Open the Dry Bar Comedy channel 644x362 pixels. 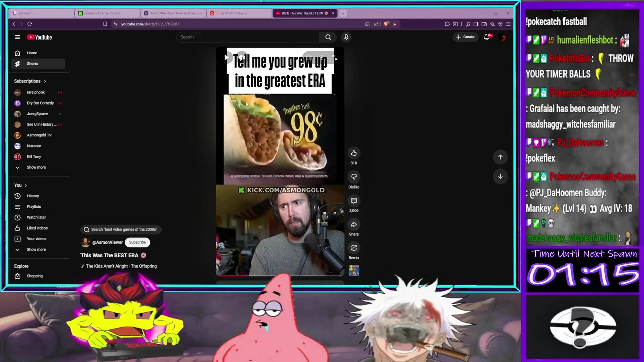38,103
